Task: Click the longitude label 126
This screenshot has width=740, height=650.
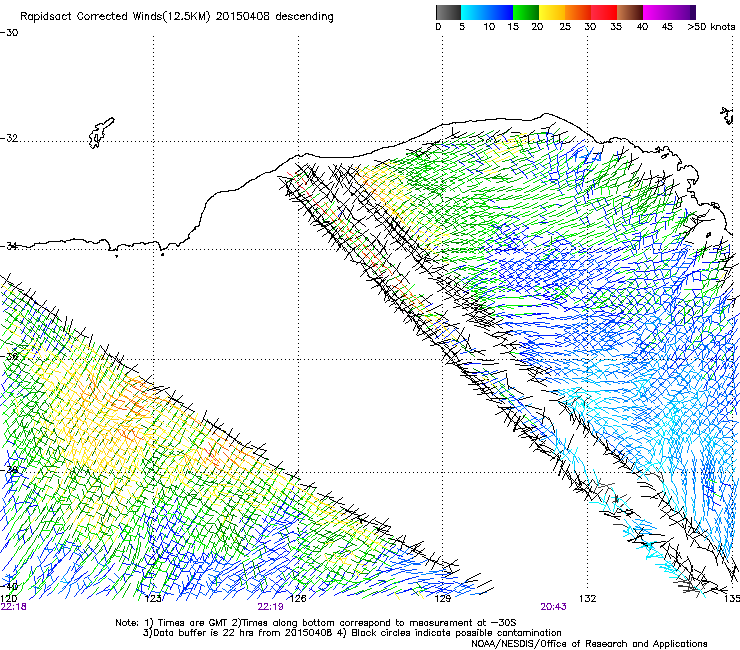Action: coord(298,599)
